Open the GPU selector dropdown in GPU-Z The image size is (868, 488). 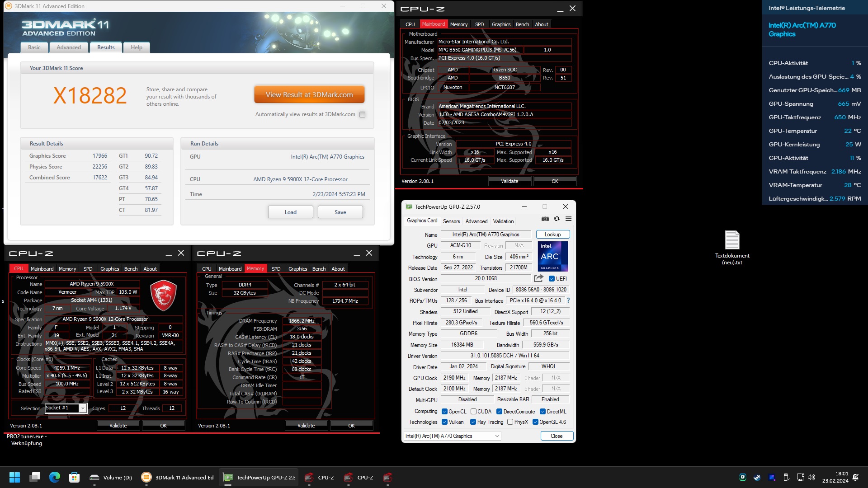(453, 436)
